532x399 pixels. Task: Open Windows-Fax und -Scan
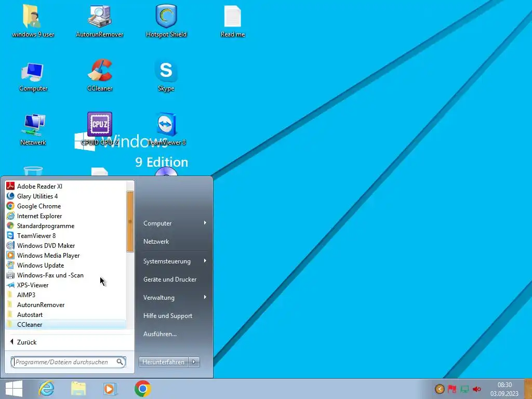(65, 275)
